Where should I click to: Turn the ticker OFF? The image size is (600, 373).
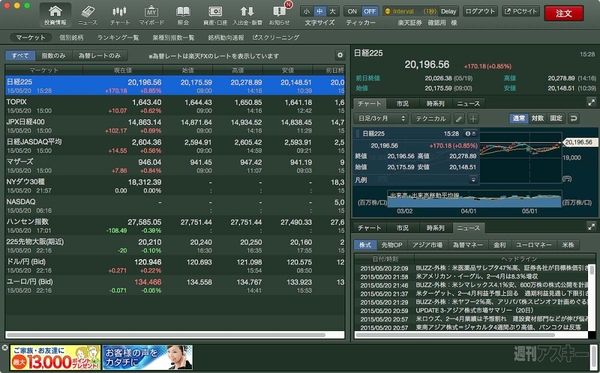[x=369, y=11]
